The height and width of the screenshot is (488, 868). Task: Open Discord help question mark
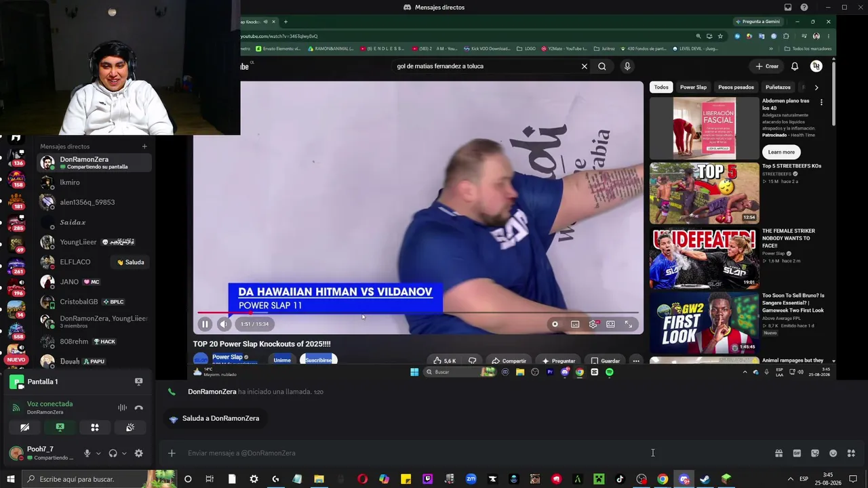(804, 7)
